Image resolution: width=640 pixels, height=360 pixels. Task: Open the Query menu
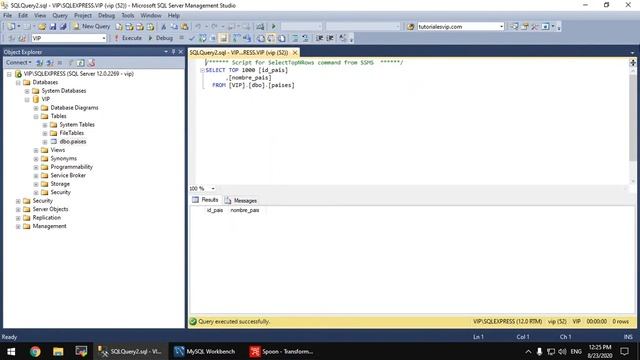[x=60, y=16]
